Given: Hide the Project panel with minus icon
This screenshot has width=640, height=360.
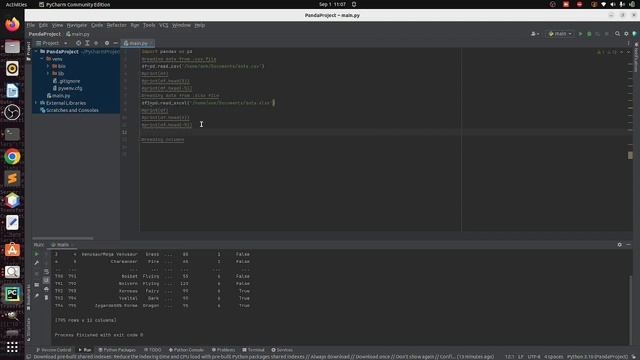Looking at the screenshot, I should tap(116, 43).
